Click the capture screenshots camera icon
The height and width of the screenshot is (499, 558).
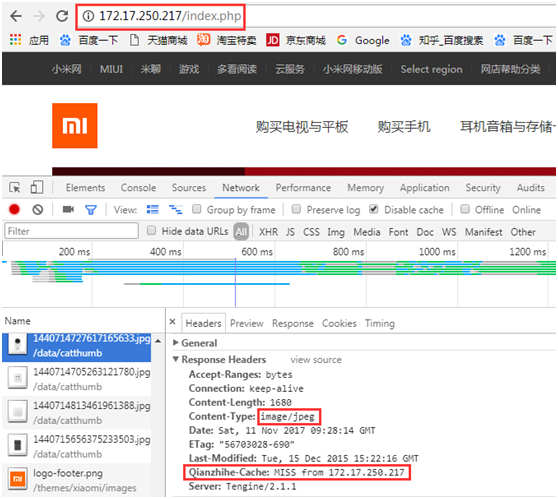[68, 209]
